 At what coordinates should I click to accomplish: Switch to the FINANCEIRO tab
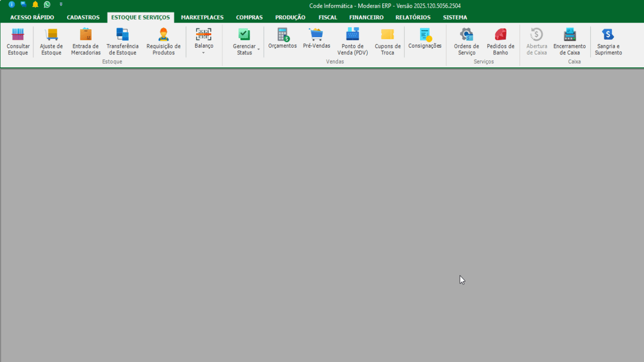click(366, 17)
